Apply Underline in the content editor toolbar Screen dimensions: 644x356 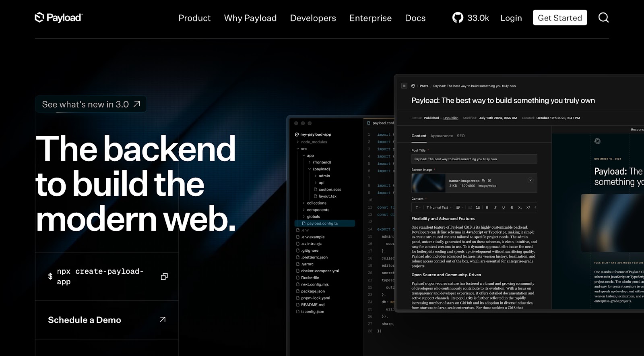click(504, 207)
